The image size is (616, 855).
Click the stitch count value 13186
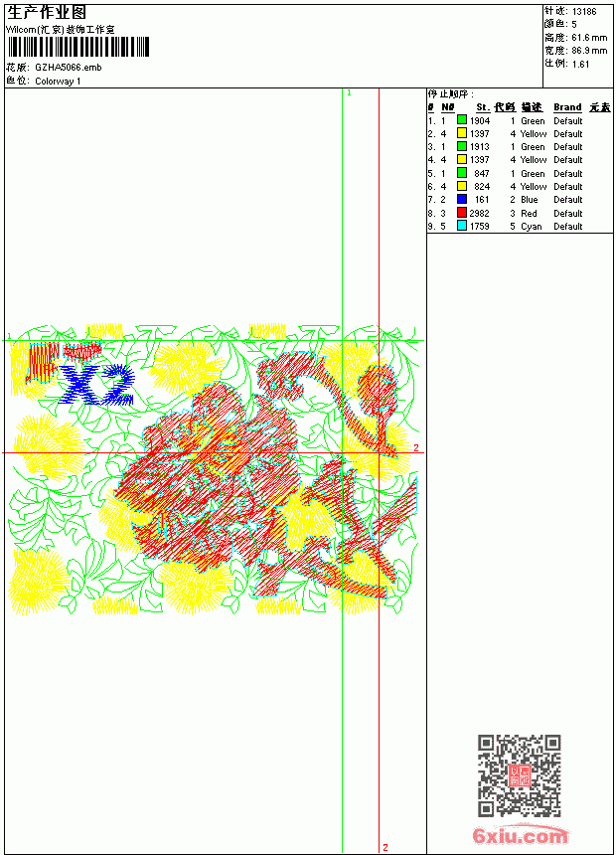(x=584, y=12)
